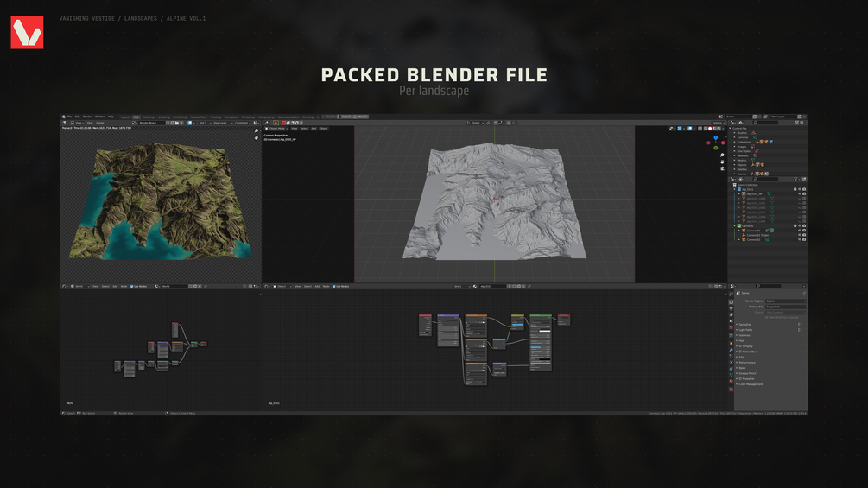Select the Scene Collection row
The image size is (868, 488).
coord(767,185)
